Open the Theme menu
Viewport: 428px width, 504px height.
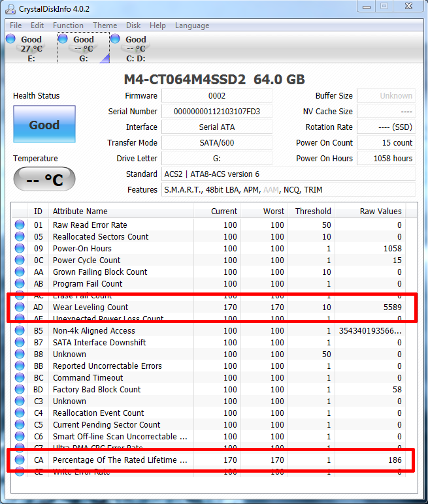pyautogui.click(x=105, y=25)
